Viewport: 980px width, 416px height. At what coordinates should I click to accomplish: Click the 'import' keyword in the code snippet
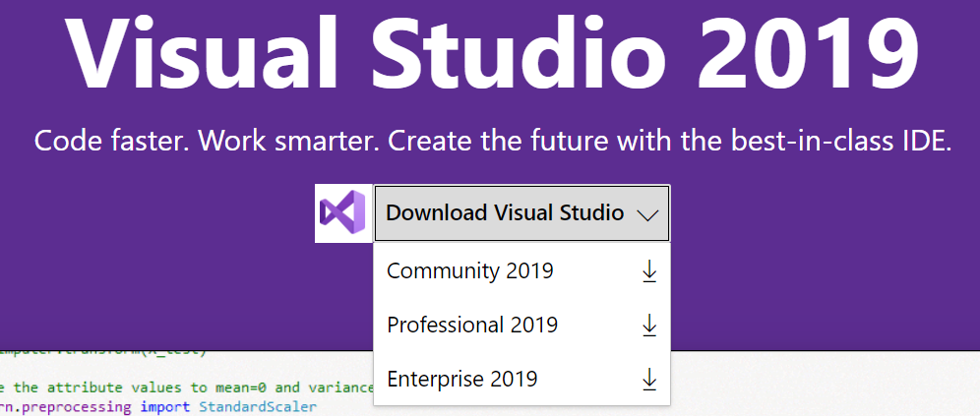point(164,408)
